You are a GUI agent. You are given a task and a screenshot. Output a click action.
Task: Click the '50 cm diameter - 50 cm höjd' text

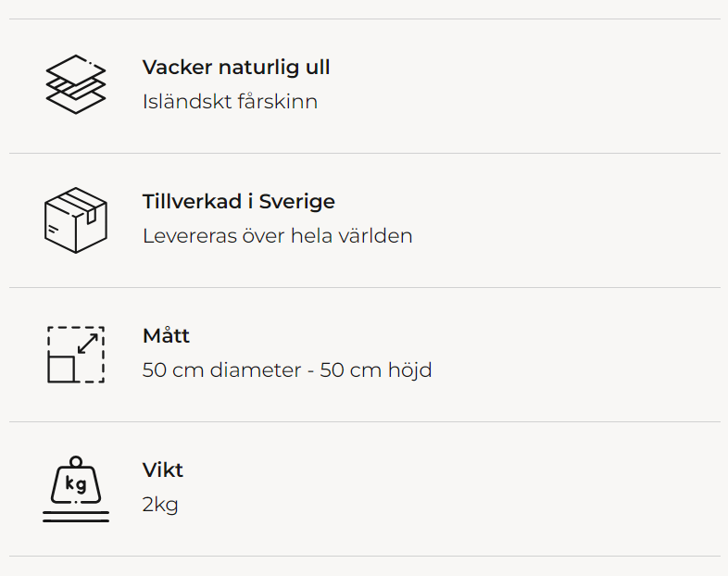coord(287,370)
